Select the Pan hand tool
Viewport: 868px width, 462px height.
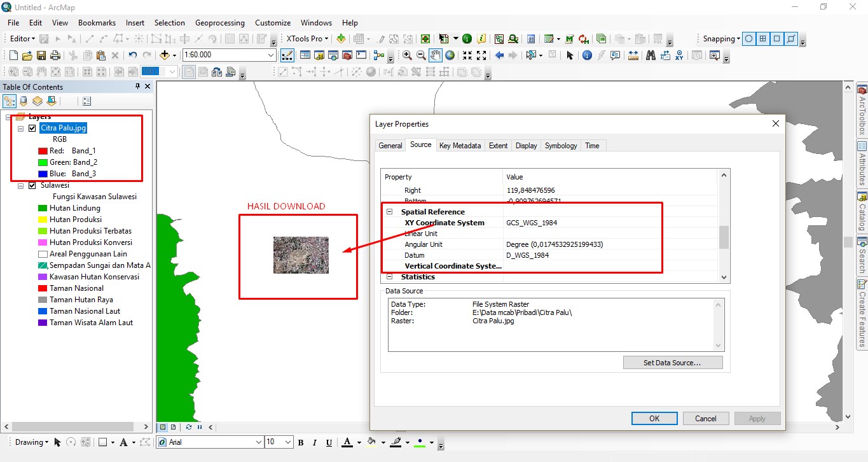(436, 55)
